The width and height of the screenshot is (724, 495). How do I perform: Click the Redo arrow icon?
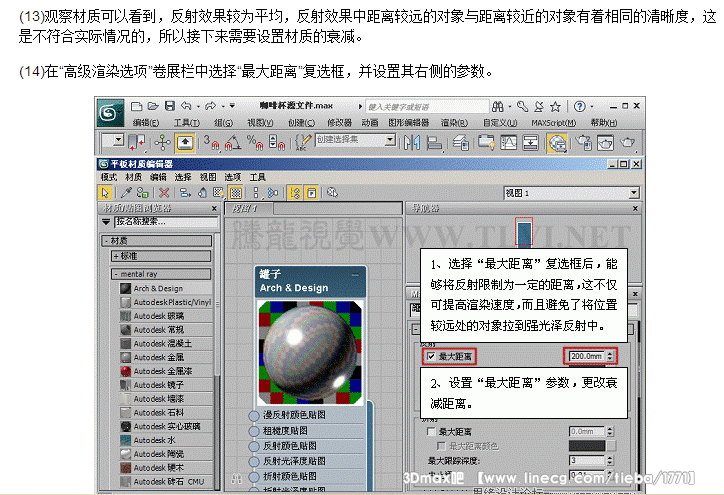211,106
